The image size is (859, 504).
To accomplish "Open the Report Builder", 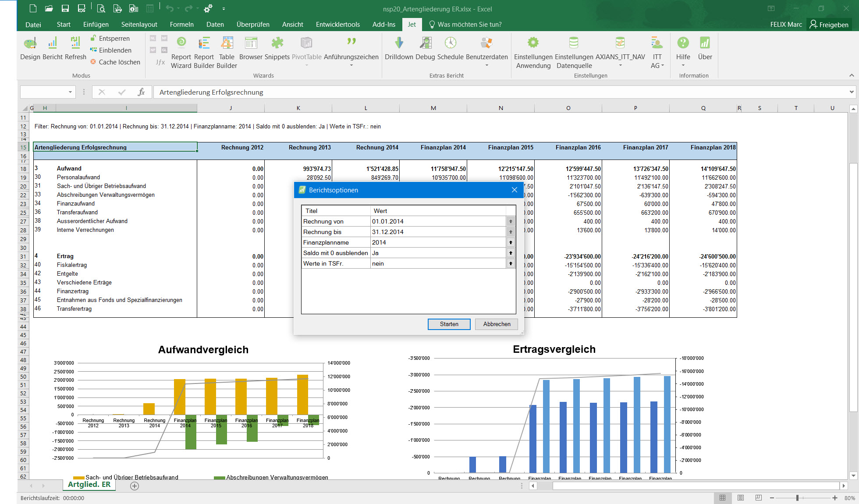I will pyautogui.click(x=204, y=52).
